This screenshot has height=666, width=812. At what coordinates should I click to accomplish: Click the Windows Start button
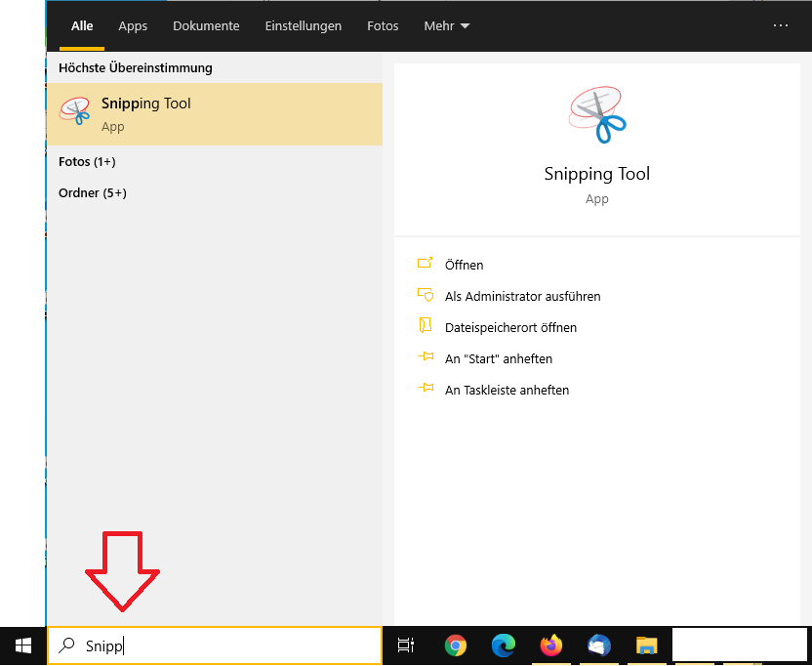tap(22, 645)
